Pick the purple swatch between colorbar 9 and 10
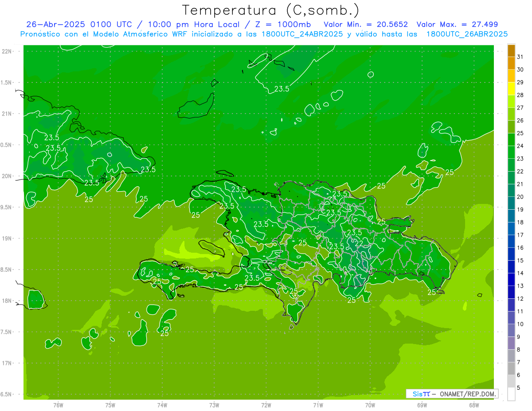This screenshot has width=532, height=411. click(511, 330)
